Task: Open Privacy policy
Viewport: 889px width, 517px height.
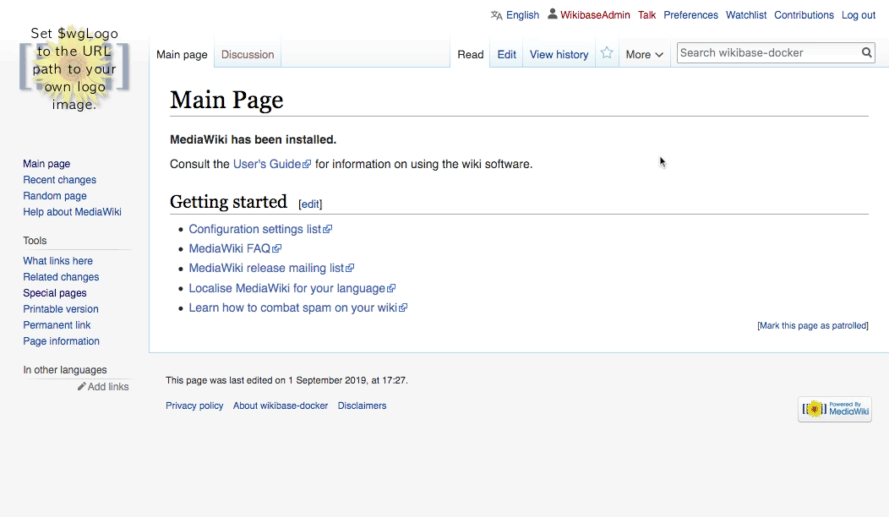Action: [x=194, y=405]
